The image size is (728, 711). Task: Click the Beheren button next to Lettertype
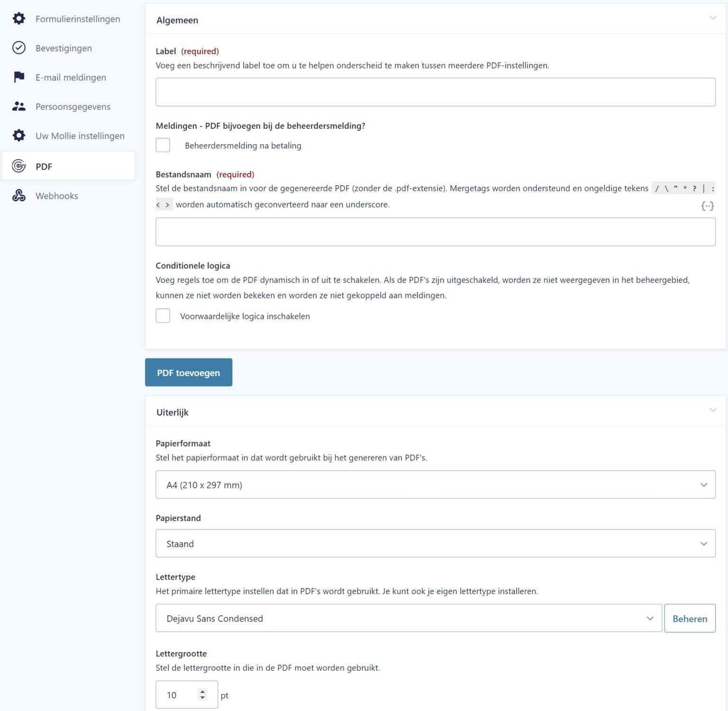click(690, 619)
